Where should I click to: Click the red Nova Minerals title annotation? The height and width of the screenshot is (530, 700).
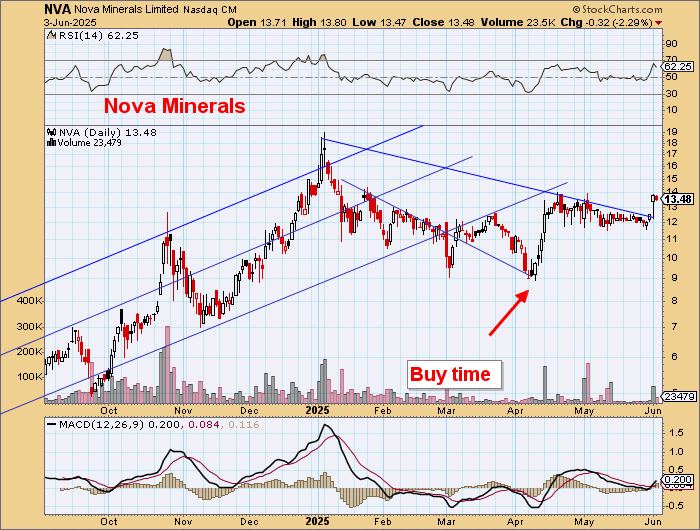tap(175, 106)
